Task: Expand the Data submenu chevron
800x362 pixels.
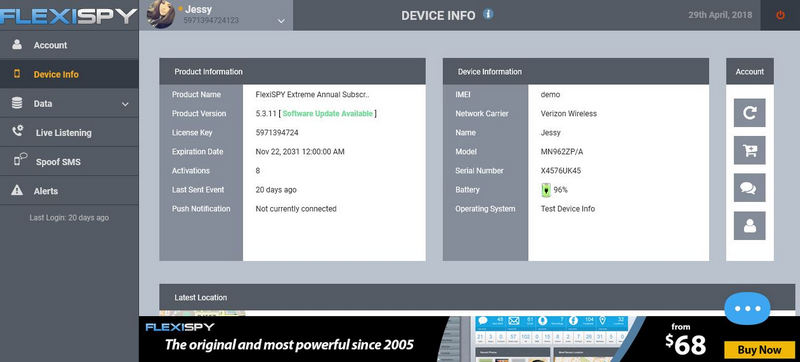Action: point(126,105)
